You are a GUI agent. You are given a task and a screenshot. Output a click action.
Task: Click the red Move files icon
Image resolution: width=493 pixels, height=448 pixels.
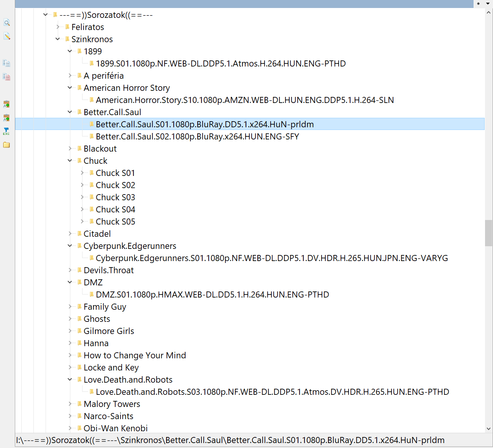[x=6, y=77]
